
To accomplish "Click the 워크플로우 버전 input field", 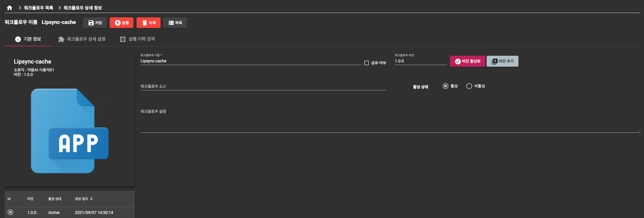I will (421, 61).
